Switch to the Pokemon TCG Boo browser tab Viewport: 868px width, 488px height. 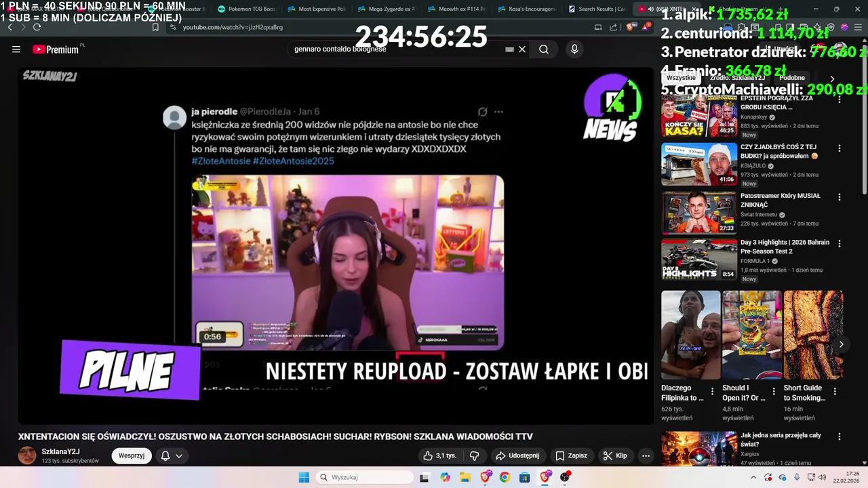(246, 9)
